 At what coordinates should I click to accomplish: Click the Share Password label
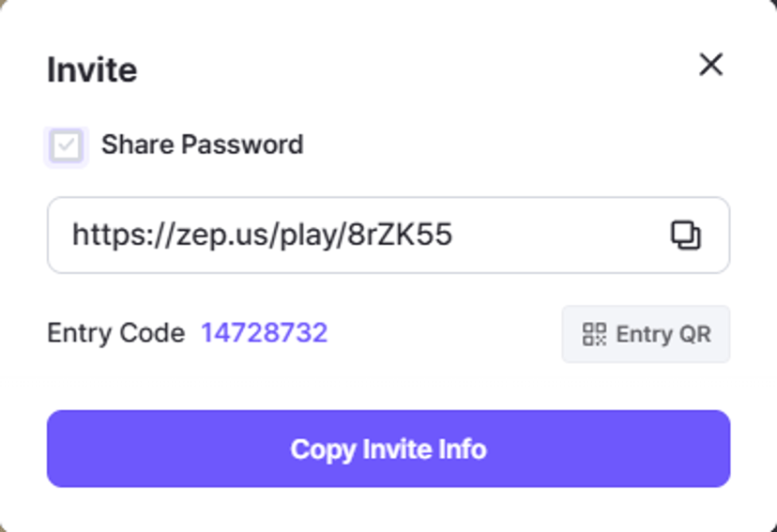[x=202, y=144]
